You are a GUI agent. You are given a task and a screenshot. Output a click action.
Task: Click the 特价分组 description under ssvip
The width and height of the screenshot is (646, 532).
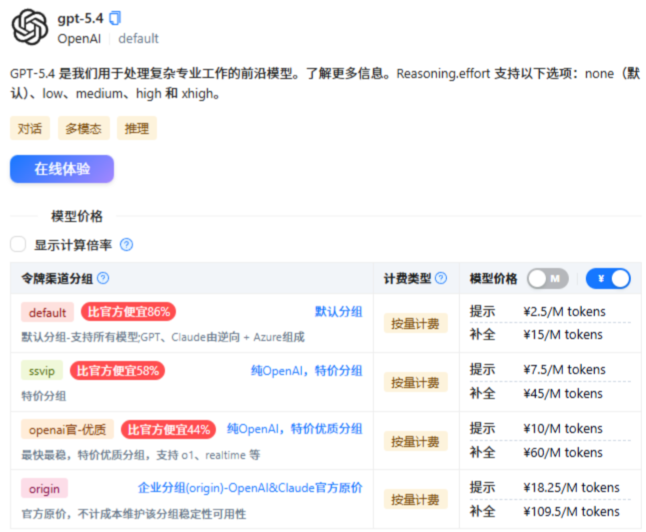44,396
